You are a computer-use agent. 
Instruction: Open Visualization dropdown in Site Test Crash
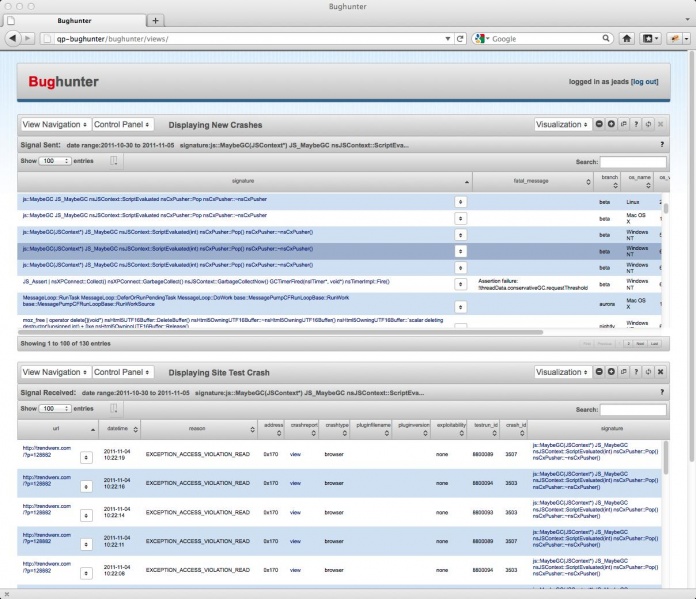[562, 372]
